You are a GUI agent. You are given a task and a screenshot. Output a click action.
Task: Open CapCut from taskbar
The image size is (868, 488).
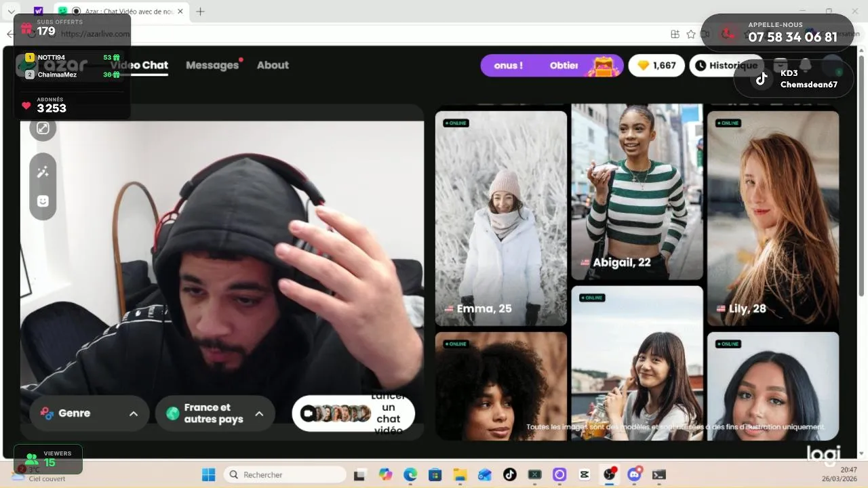pyautogui.click(x=585, y=474)
